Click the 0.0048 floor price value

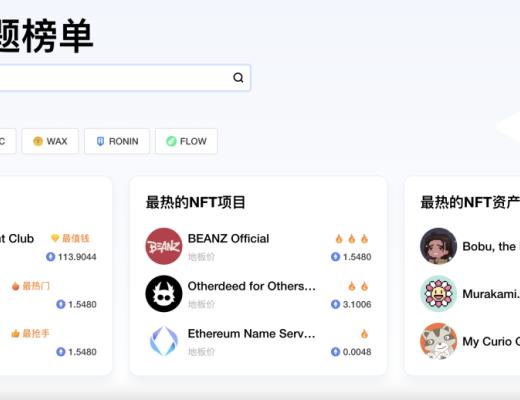pos(357,352)
